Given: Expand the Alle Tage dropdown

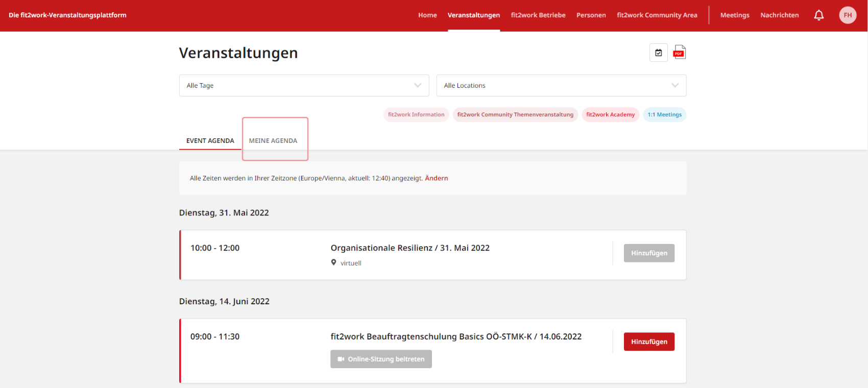Looking at the screenshot, I should click(304, 85).
